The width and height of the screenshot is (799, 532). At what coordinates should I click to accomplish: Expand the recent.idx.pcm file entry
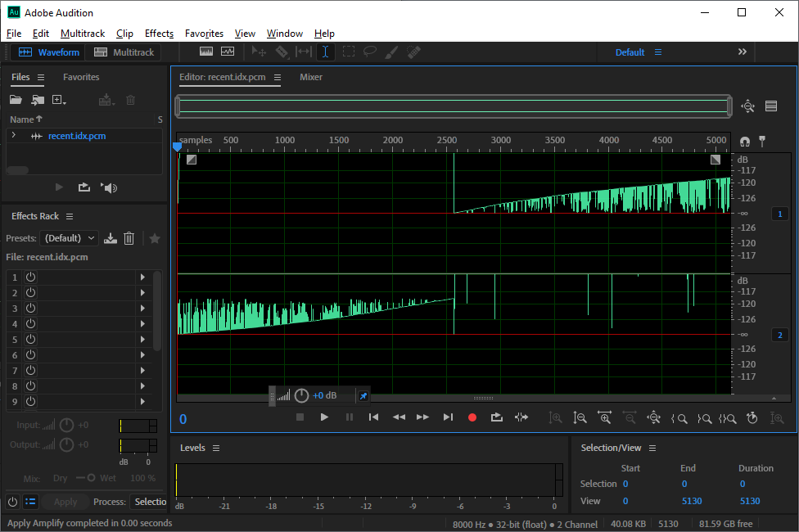tap(13, 136)
